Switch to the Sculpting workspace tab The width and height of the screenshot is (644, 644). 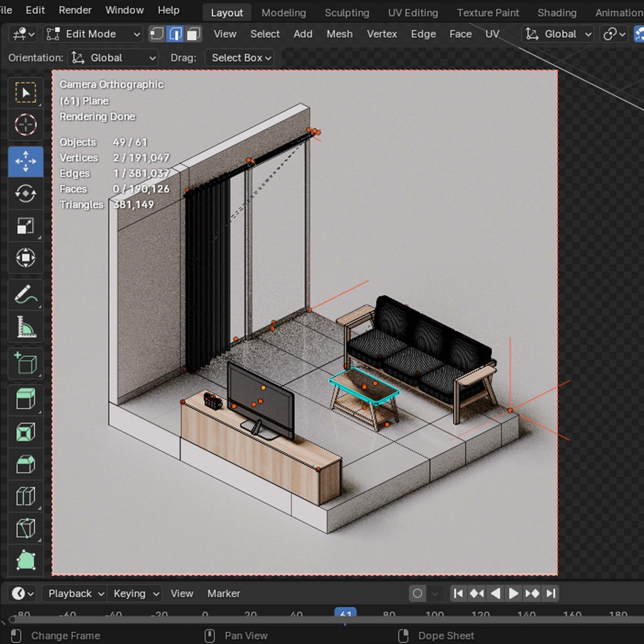click(x=347, y=13)
